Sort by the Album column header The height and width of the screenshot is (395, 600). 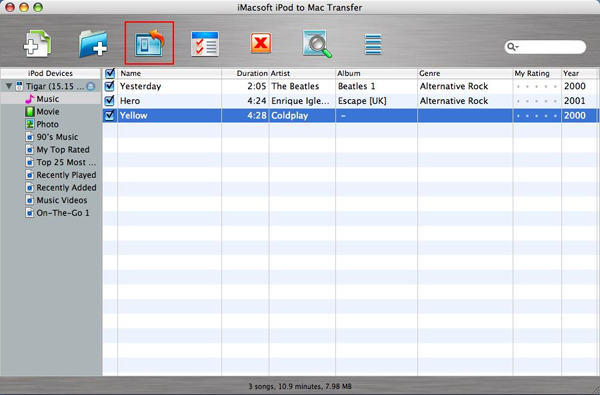[376, 73]
